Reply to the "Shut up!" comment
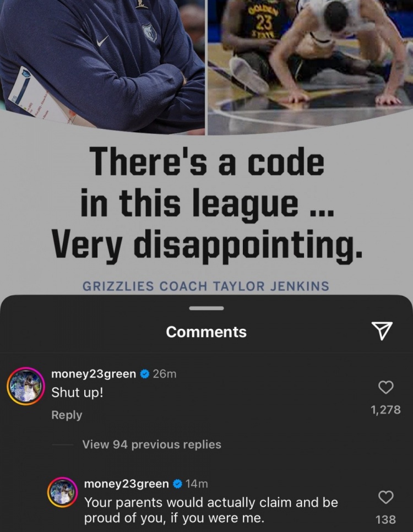 point(67,415)
